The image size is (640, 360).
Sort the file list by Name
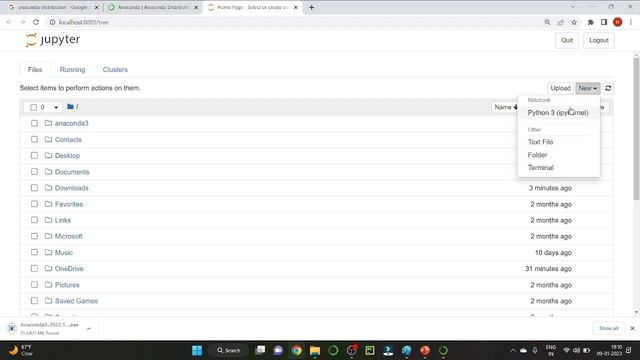(505, 107)
